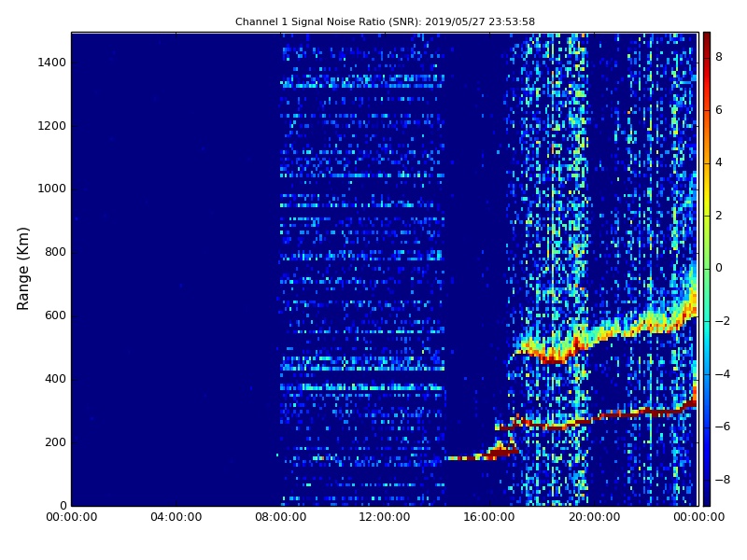
Task: Select the 200 range tick label
Action: pyautogui.click(x=55, y=441)
